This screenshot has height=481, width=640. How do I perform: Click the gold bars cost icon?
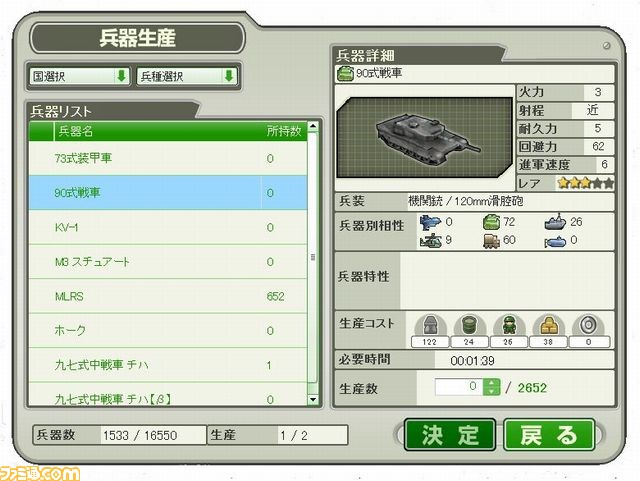[x=548, y=326]
